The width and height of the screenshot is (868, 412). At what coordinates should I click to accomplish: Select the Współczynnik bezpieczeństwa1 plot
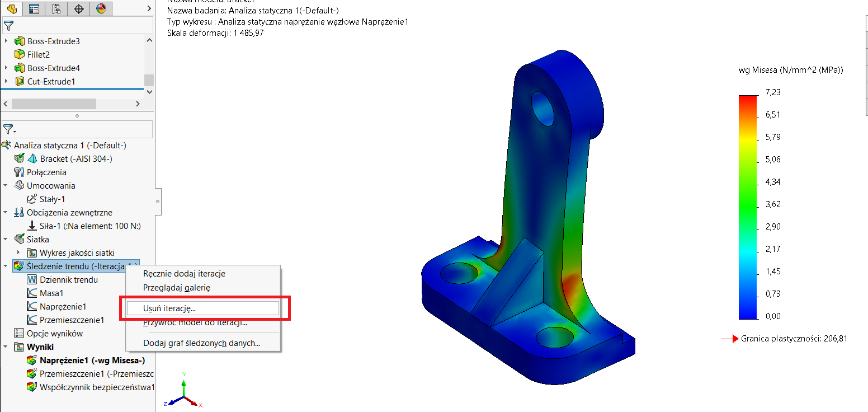pyautogui.click(x=97, y=387)
